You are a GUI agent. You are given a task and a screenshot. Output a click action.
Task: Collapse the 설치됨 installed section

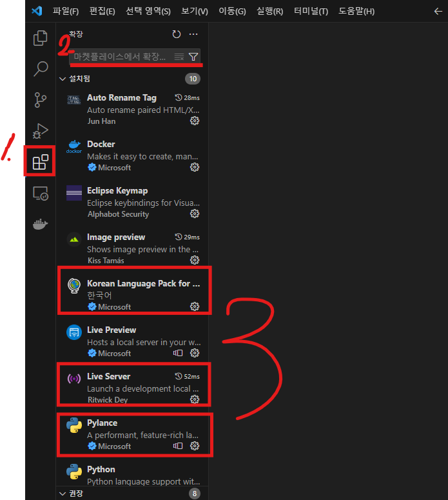pos(63,79)
